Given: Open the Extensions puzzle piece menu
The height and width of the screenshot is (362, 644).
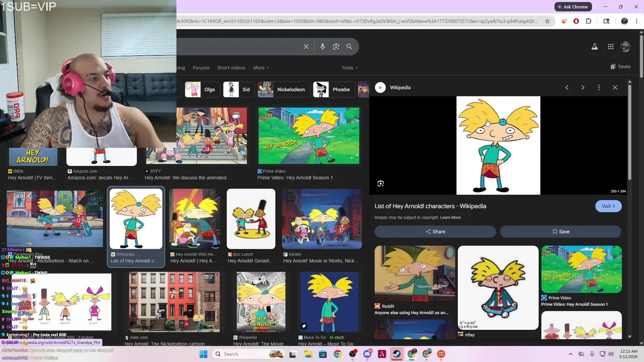Looking at the screenshot, I should tap(589, 21).
